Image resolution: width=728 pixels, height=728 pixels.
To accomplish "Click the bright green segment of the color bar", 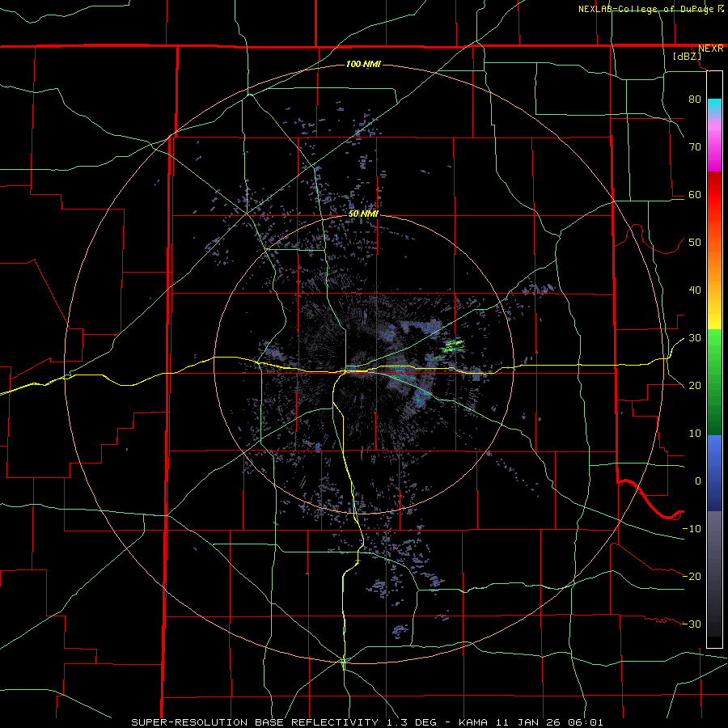I will (714, 341).
